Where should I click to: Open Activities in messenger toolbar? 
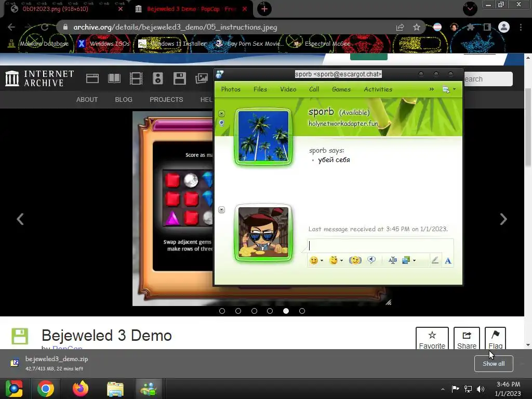point(378,89)
